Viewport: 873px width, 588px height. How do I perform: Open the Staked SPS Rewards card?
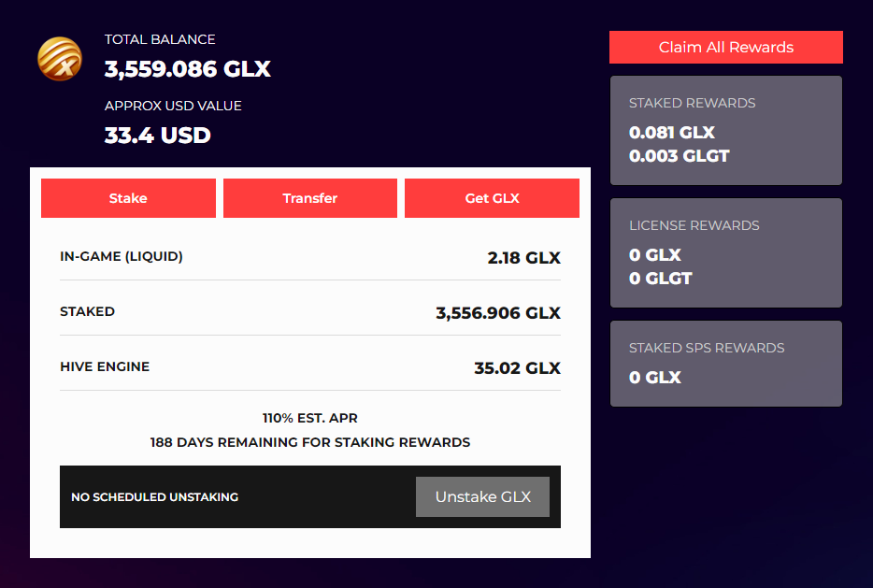pos(725,363)
